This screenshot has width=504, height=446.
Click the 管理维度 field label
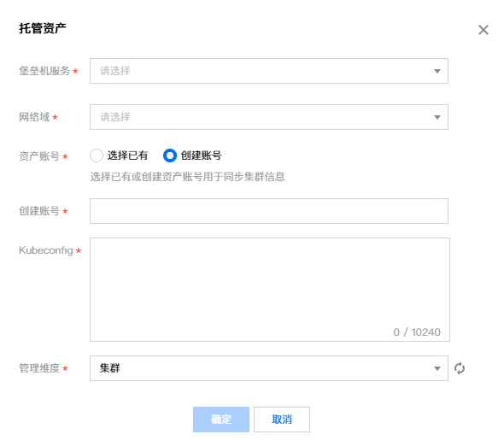39,368
